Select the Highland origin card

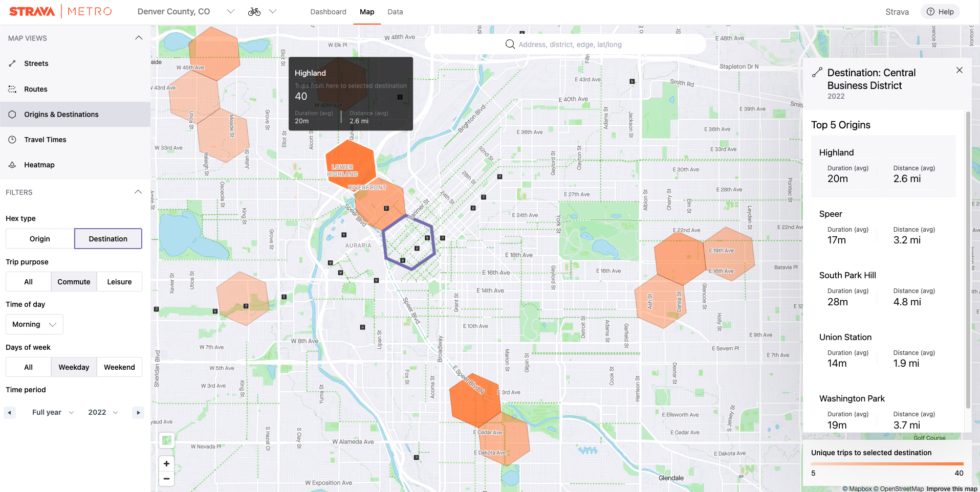coord(883,166)
